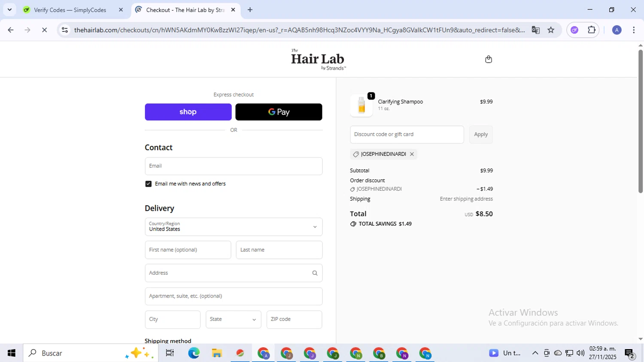Click the TOTAL SAVINGS $1.49 text
Viewport: 644px width, 362px height.
click(385, 224)
